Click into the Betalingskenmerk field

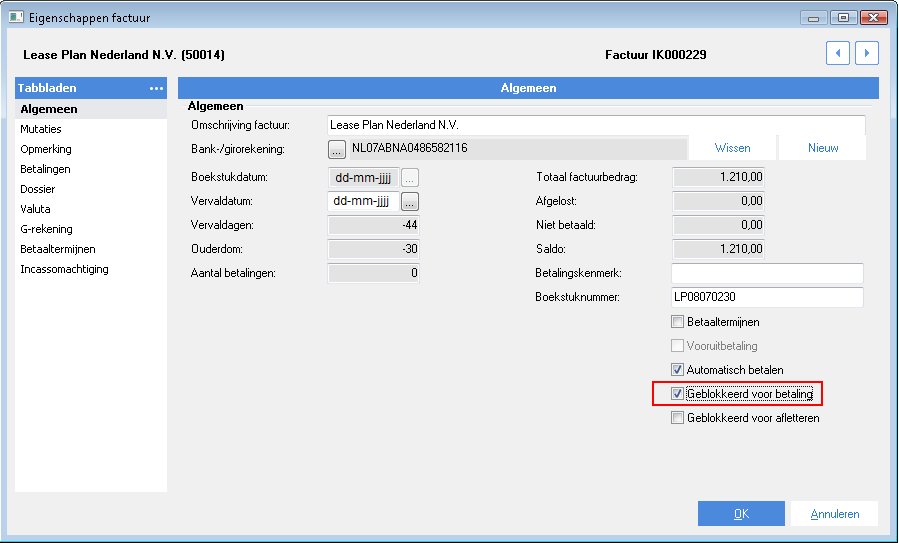point(767,273)
